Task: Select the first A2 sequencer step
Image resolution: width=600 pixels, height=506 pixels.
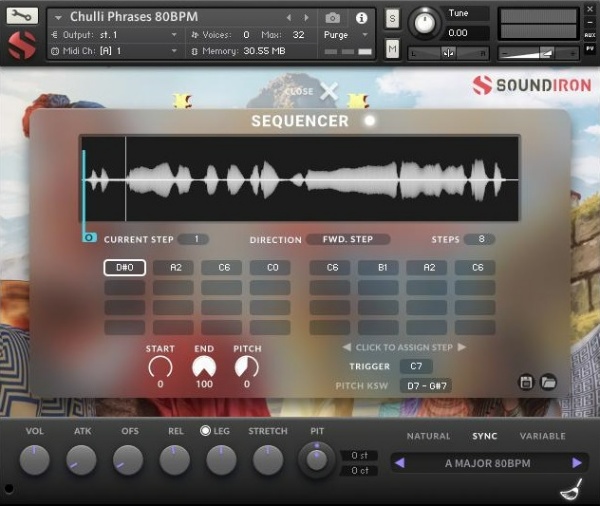Action: click(173, 268)
